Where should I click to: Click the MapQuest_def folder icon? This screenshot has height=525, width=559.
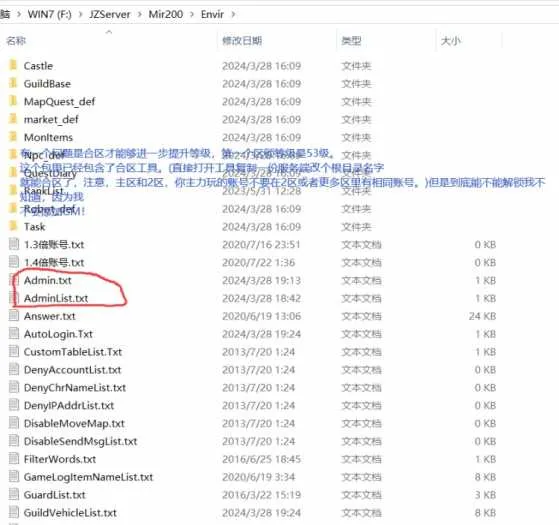click(x=13, y=101)
